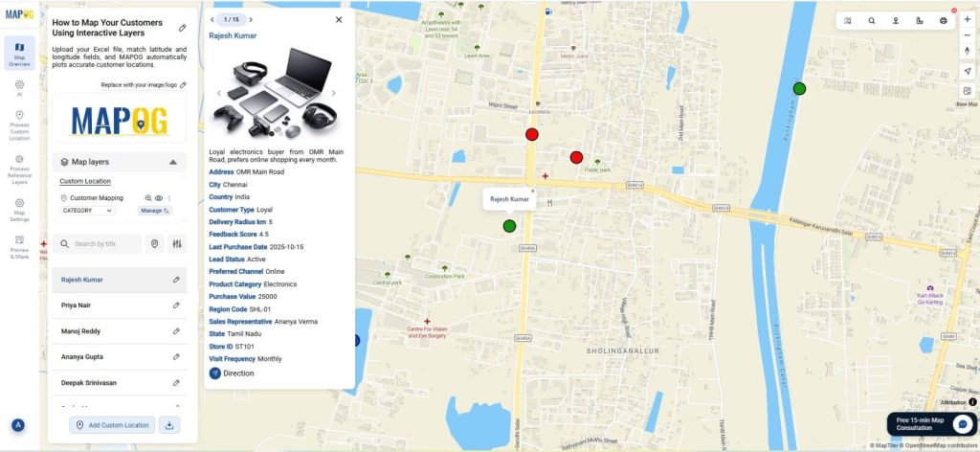Open the AI sidebar tool
This screenshot has height=452, width=980.
pos(19,88)
